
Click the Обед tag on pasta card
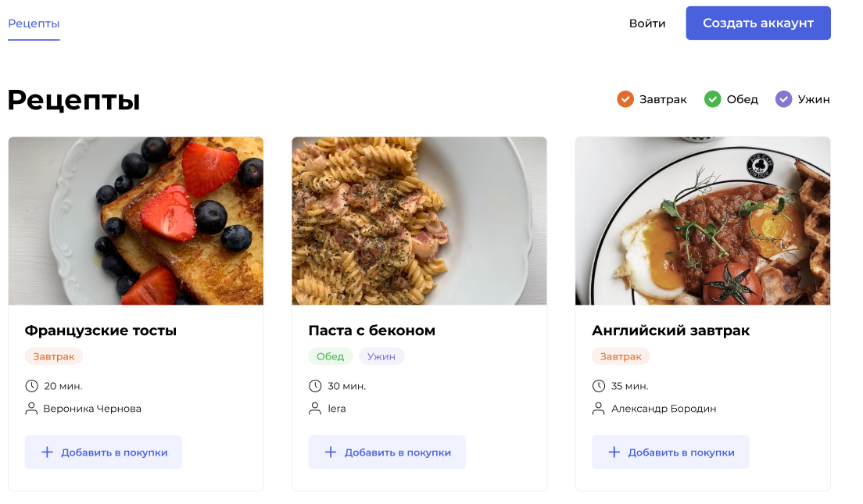pos(331,356)
